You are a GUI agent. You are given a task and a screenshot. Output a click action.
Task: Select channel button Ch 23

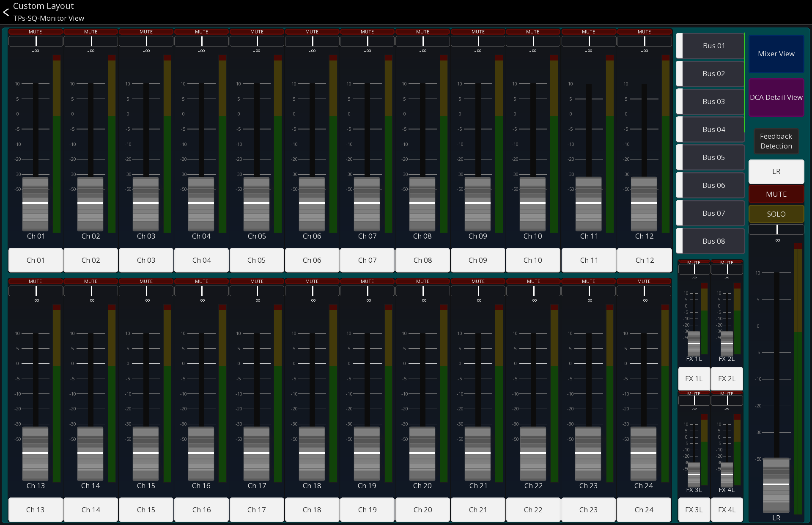[x=588, y=510]
